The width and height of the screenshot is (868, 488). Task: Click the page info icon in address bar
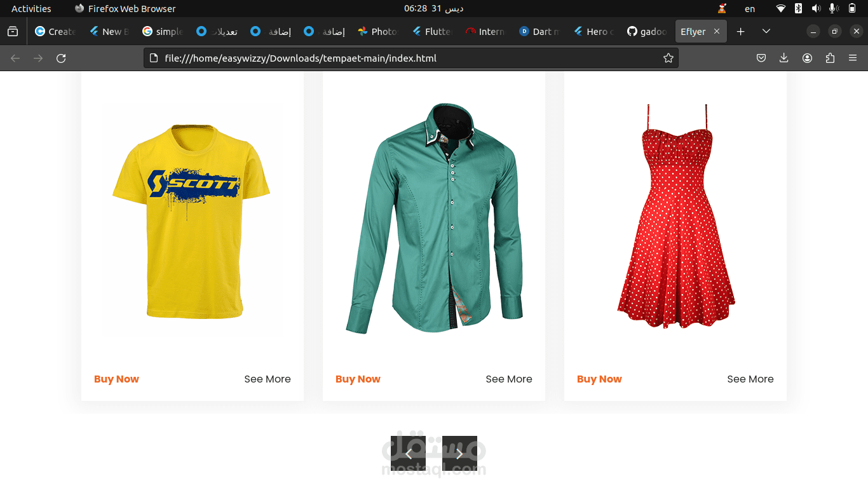pyautogui.click(x=153, y=58)
